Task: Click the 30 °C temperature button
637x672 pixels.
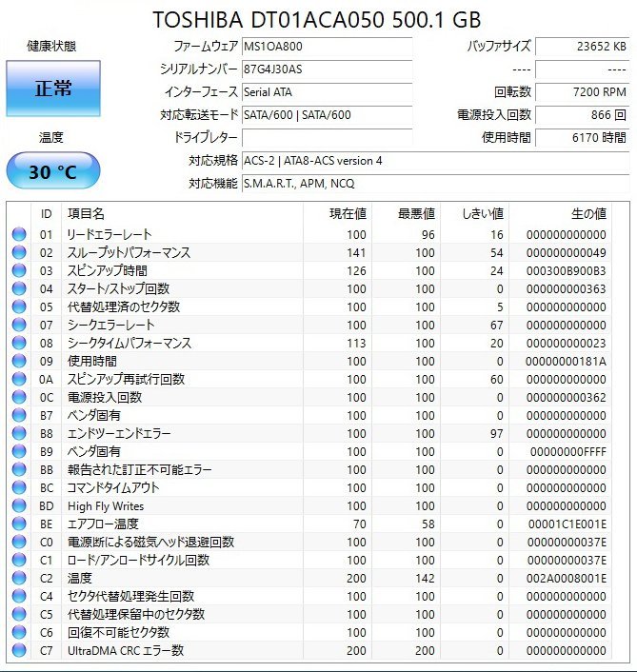Action: pyautogui.click(x=53, y=171)
